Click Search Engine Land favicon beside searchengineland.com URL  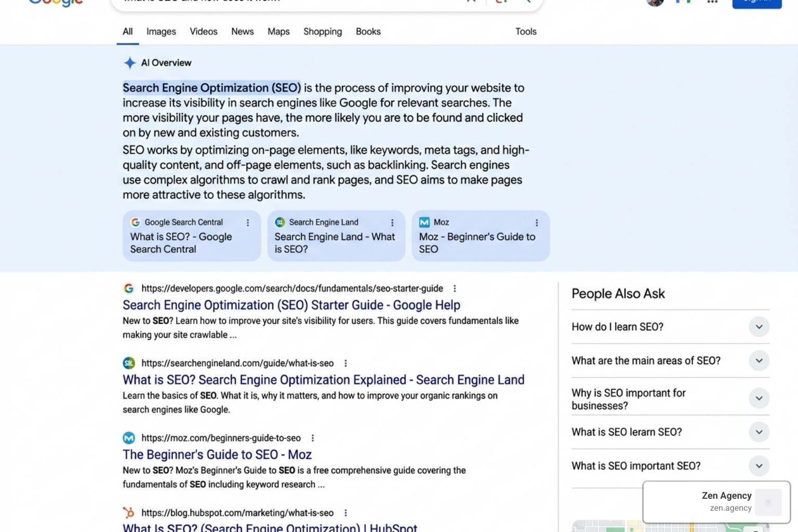point(129,363)
